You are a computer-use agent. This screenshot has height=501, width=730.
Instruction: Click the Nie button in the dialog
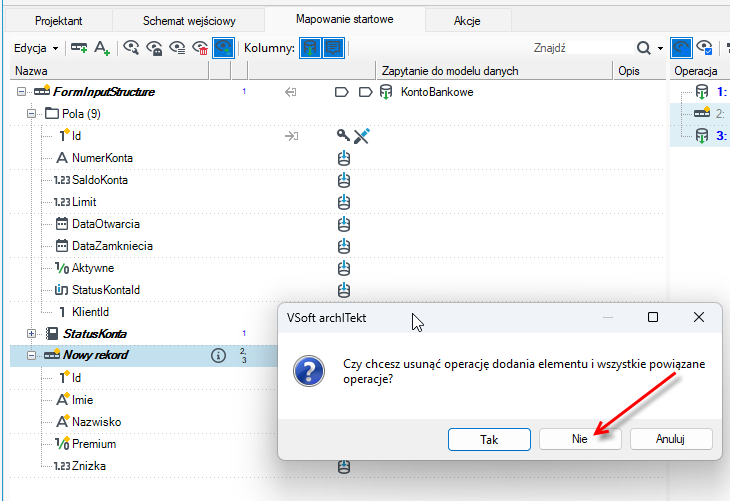pos(580,439)
